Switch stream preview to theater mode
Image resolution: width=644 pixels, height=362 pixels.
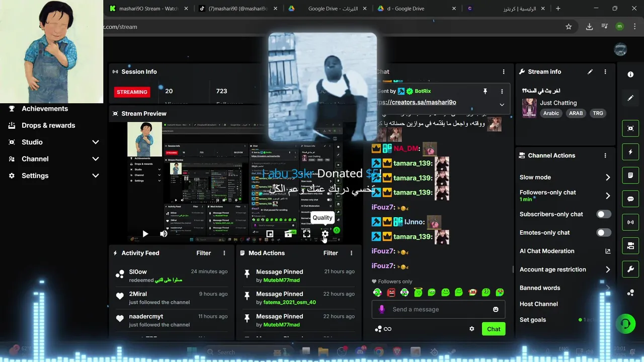pyautogui.click(x=288, y=234)
